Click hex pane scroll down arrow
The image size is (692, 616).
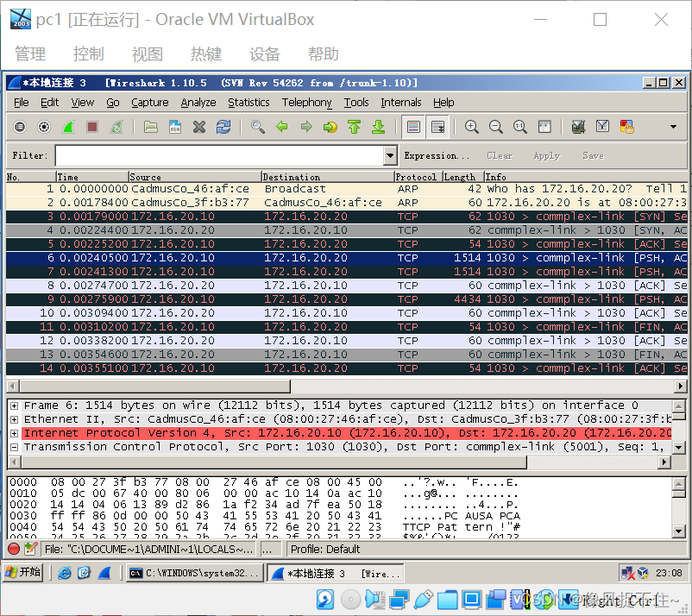679,531
